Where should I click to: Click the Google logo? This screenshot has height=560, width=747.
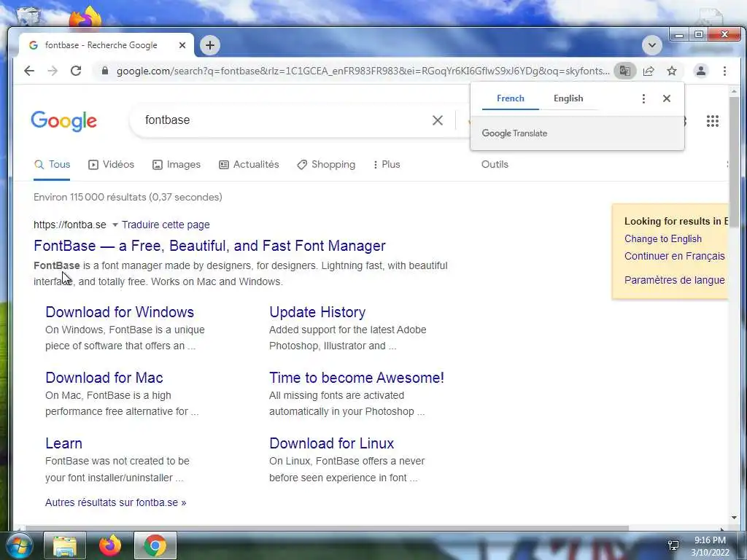[x=64, y=121]
